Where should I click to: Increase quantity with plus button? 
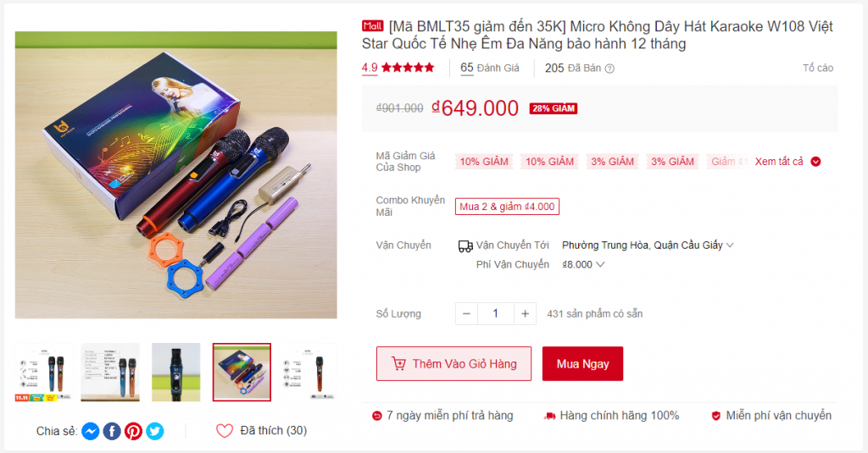pyautogui.click(x=525, y=313)
